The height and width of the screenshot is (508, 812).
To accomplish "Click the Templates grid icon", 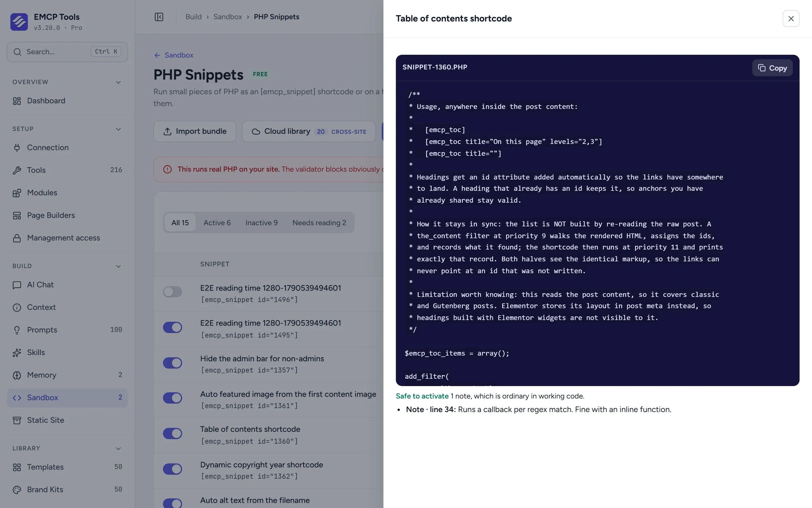I will 17,467.
